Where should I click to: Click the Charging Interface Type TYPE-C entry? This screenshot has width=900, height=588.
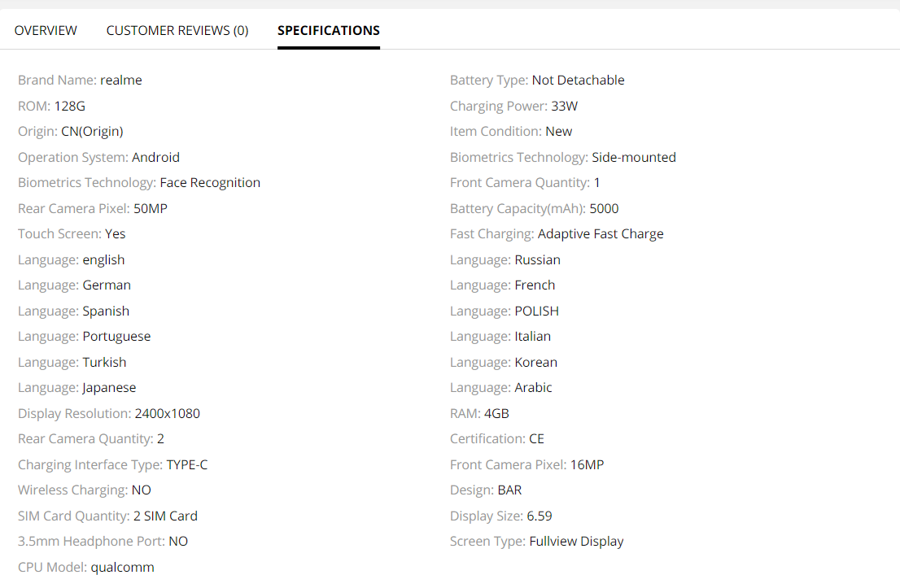tap(113, 464)
